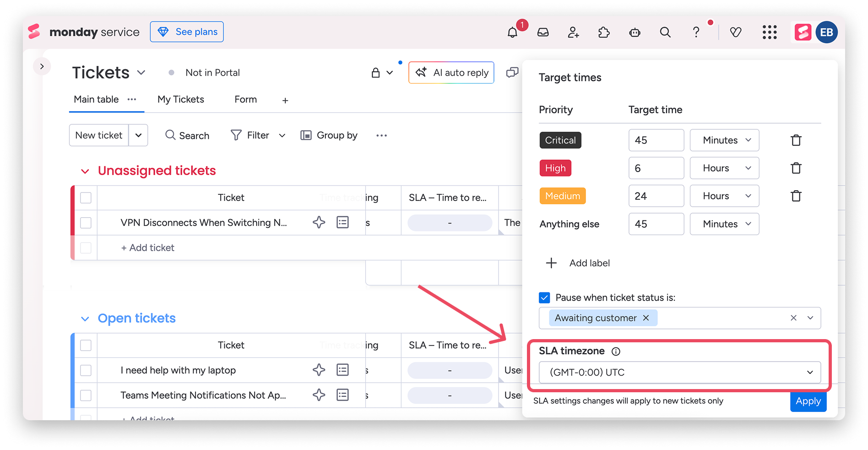
Task: Click the heart favorites icon
Action: [736, 32]
